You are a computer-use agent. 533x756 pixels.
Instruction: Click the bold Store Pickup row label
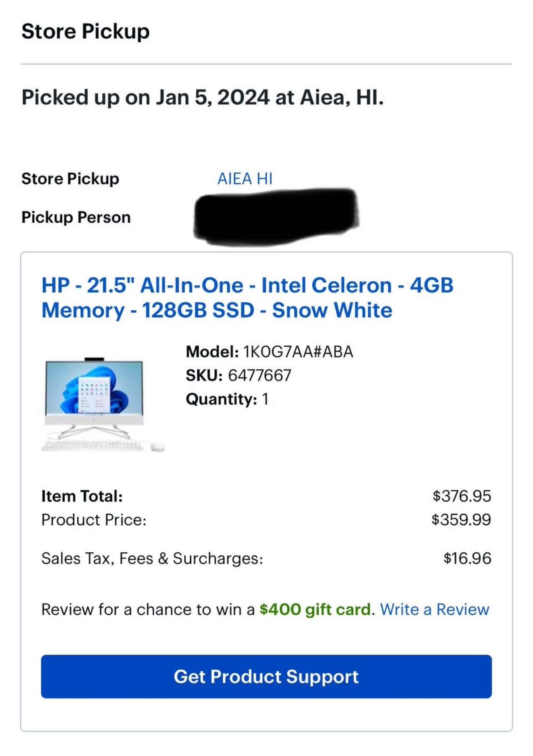pos(70,179)
